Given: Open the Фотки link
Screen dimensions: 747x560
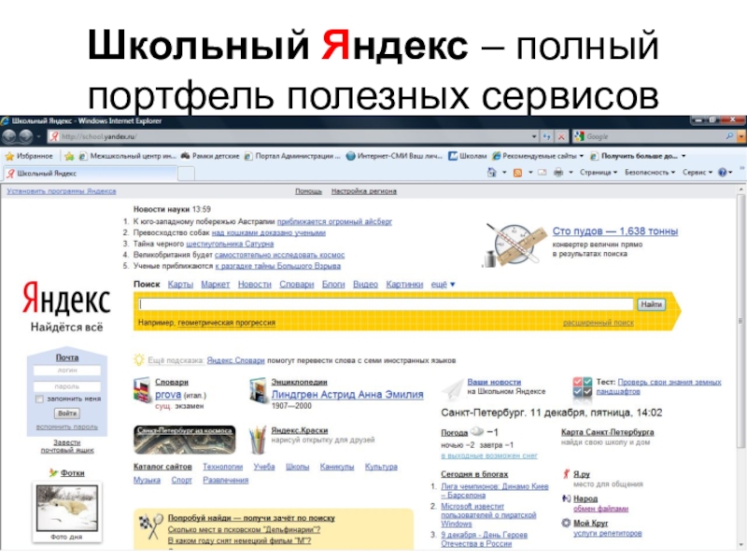Looking at the screenshot, I should (x=73, y=473).
